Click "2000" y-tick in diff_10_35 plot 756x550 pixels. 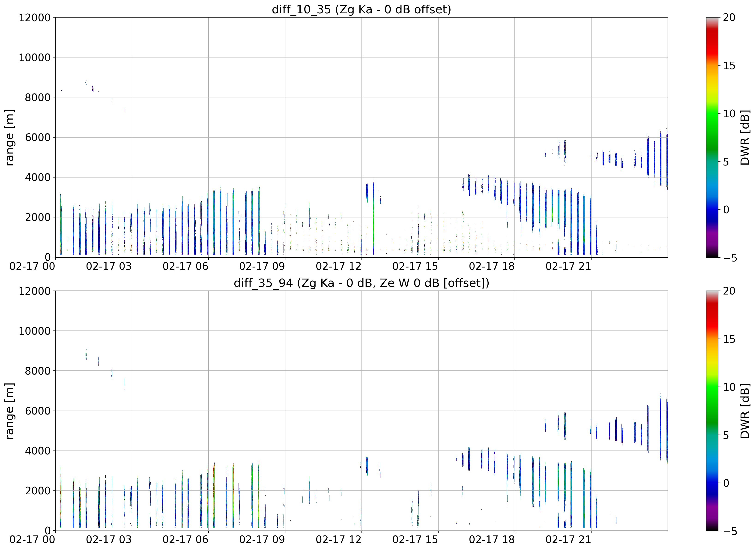[x=38, y=217]
